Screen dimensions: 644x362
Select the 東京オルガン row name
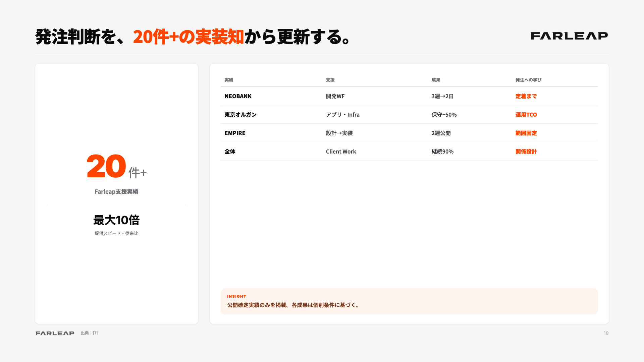pyautogui.click(x=240, y=115)
